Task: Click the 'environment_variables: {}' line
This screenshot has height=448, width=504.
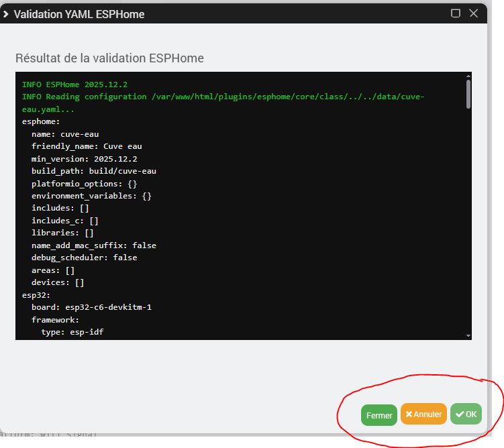Action: tap(91, 196)
